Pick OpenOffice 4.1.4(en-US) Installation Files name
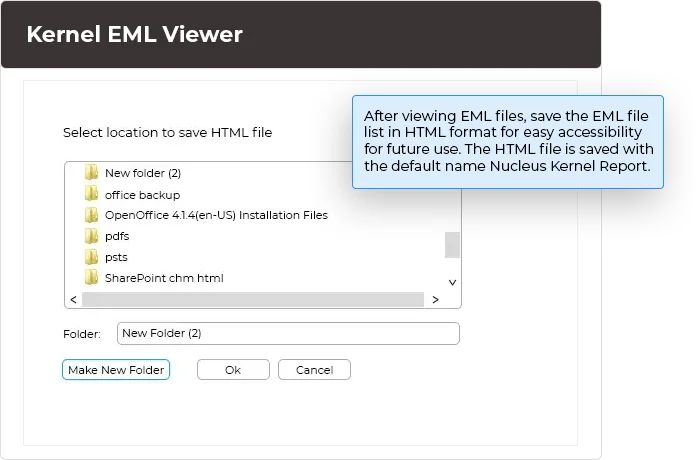Screen dimensions: 700x460 point(216,215)
